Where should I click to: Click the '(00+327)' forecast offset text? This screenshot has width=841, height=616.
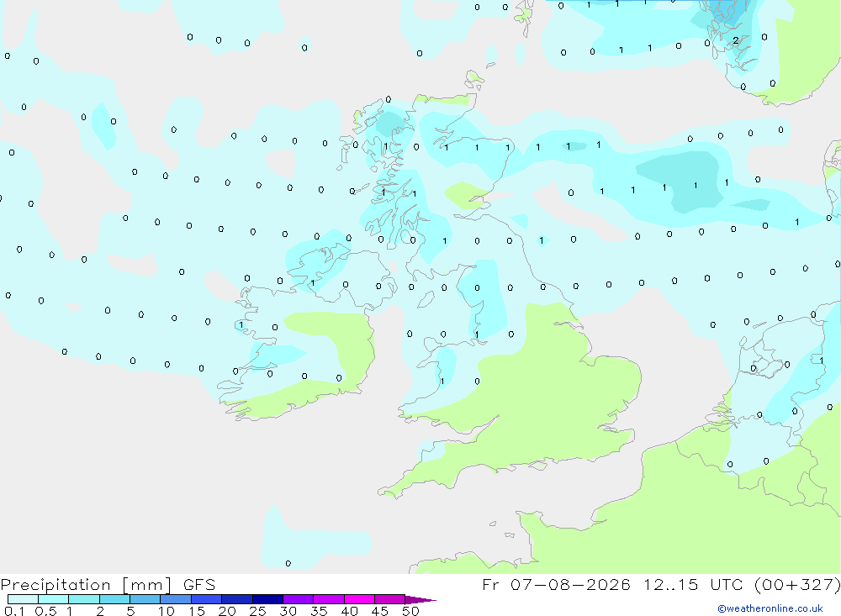797,584
